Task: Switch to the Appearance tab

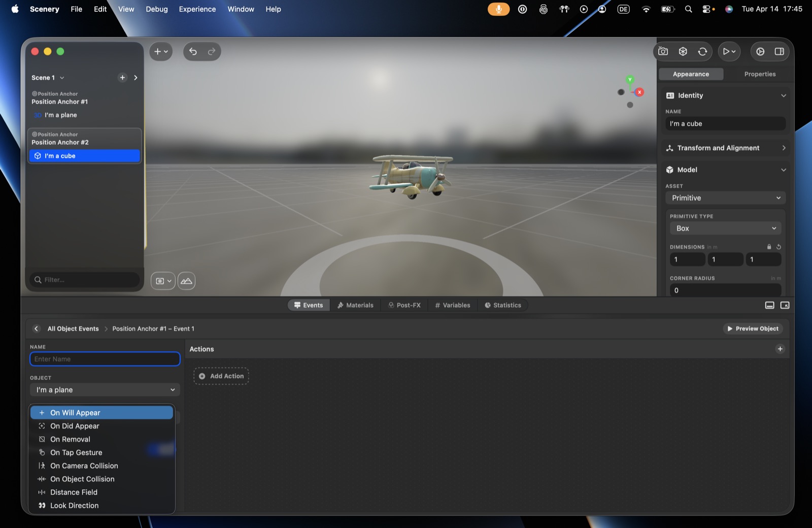Action: (x=691, y=74)
